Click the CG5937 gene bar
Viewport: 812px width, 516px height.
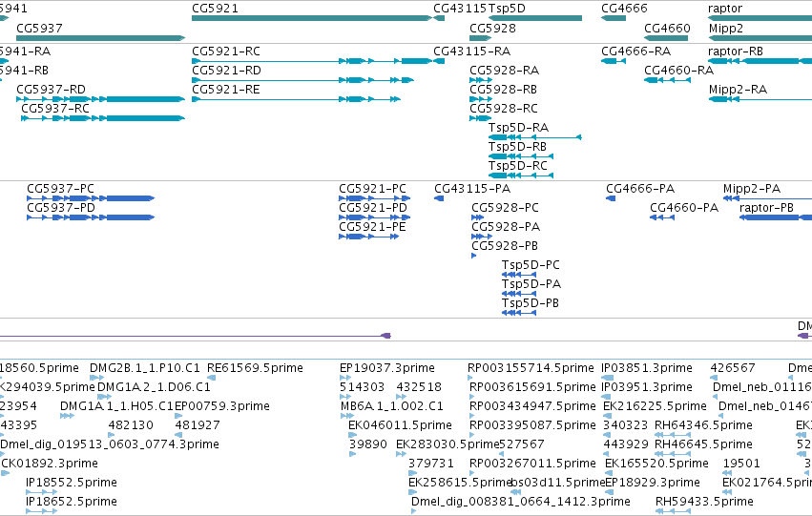coord(100,38)
